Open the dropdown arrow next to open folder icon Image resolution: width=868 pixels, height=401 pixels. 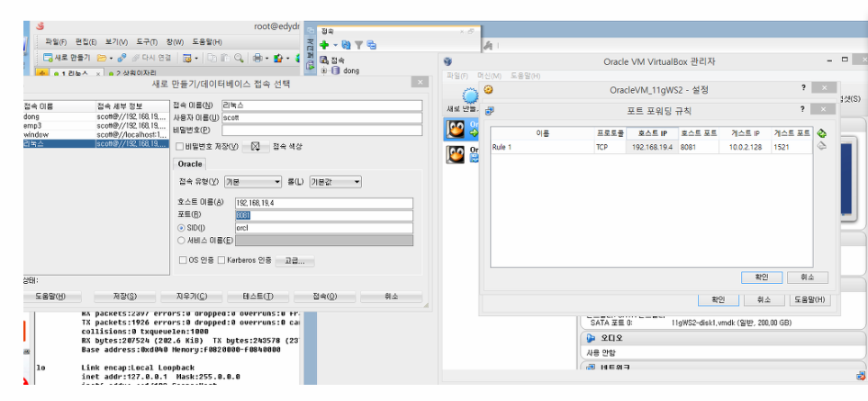(x=111, y=58)
